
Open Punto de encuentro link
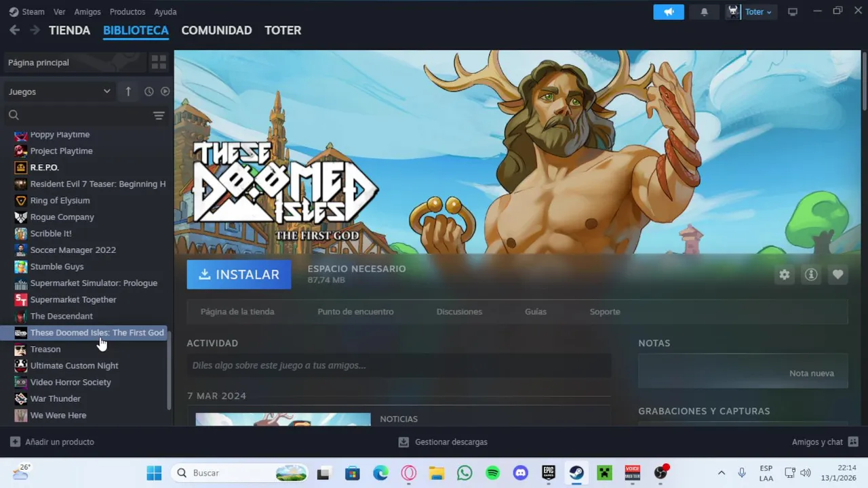(355, 312)
